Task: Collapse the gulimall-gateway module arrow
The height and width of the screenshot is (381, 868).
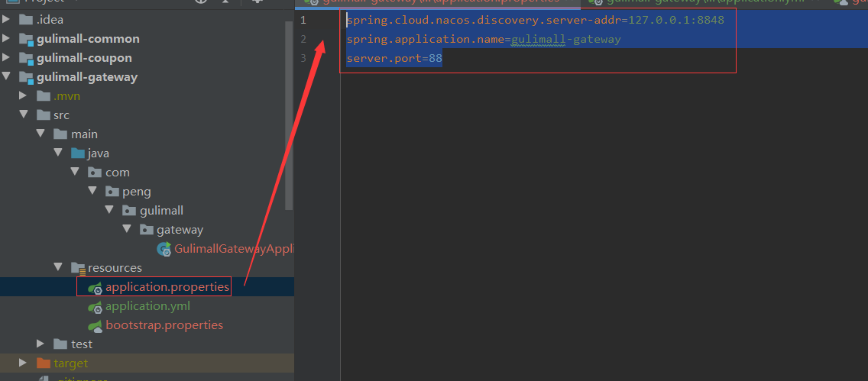Action: point(6,77)
